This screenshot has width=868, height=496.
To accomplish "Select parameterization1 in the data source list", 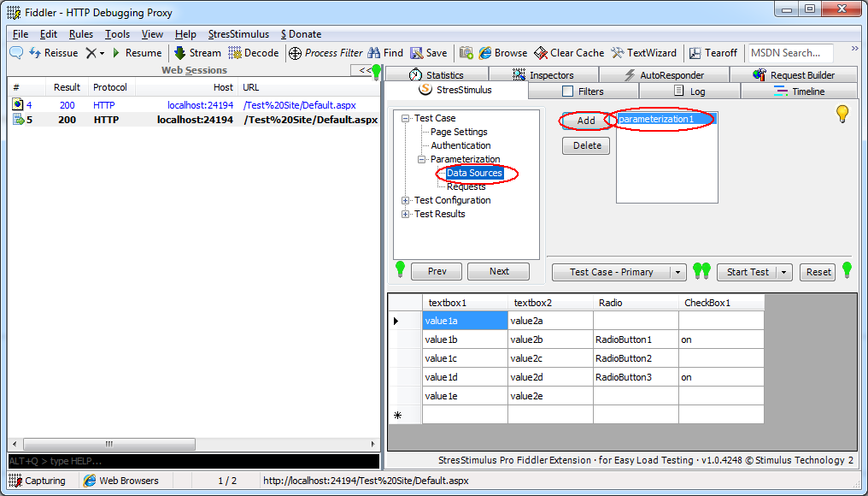I will pyautogui.click(x=666, y=119).
